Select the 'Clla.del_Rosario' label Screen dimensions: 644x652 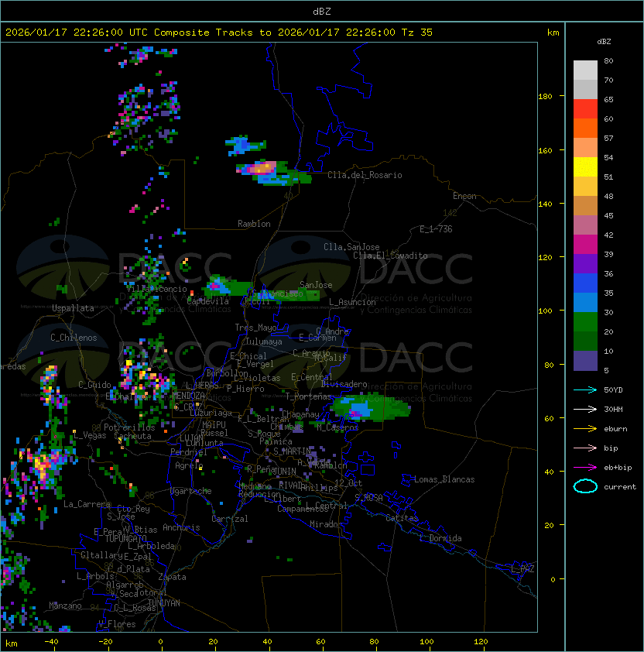[365, 175]
